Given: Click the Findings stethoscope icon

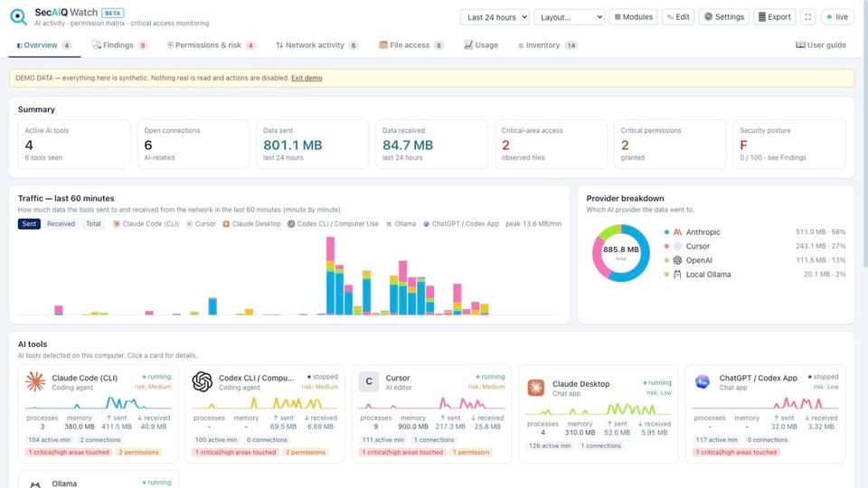Looking at the screenshot, I should (97, 45).
